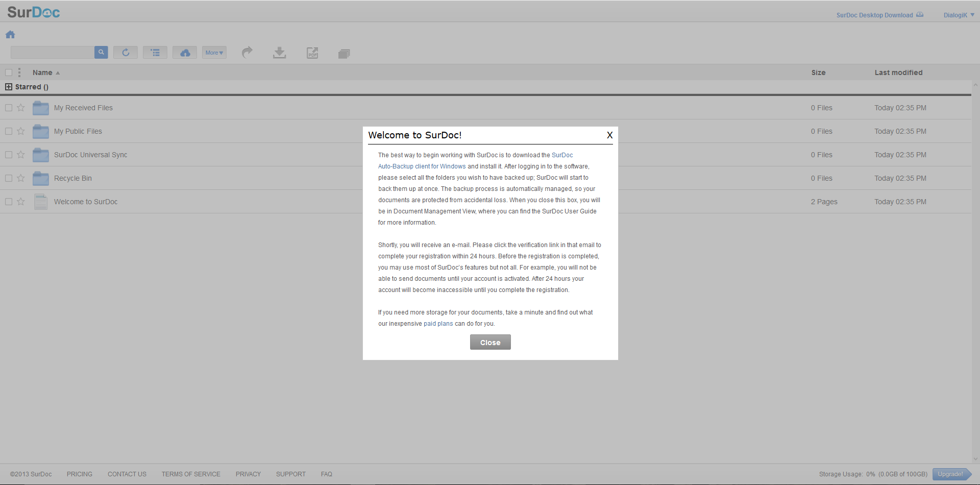The image size is (980, 485).
Task: Close the welcome dialog with X
Action: [609, 135]
